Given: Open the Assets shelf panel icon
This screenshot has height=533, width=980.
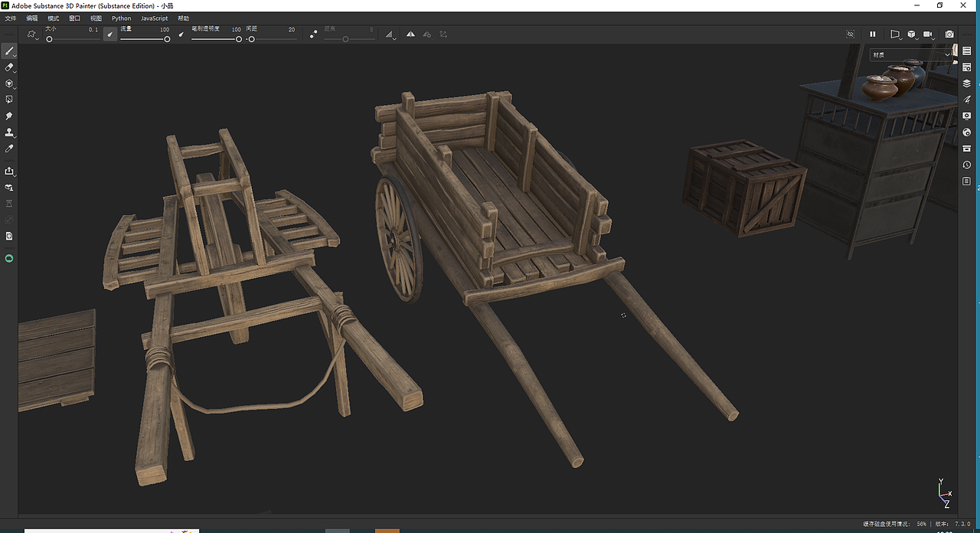Looking at the screenshot, I should click(x=967, y=149).
